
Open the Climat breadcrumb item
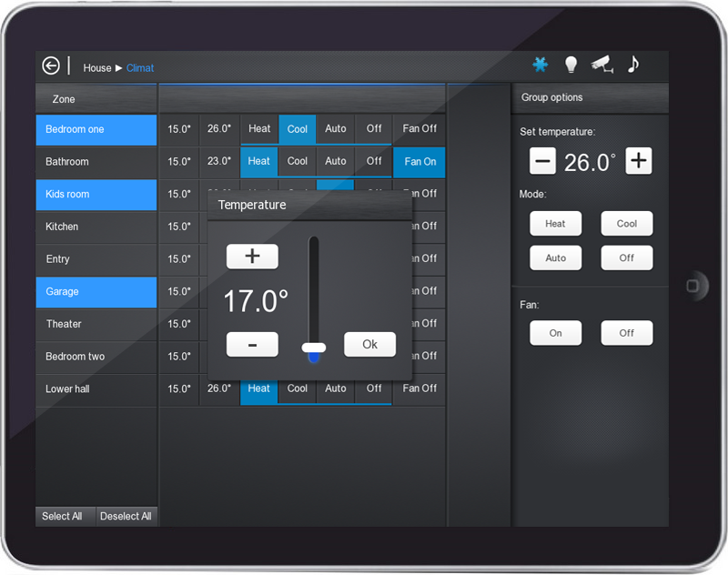(140, 67)
